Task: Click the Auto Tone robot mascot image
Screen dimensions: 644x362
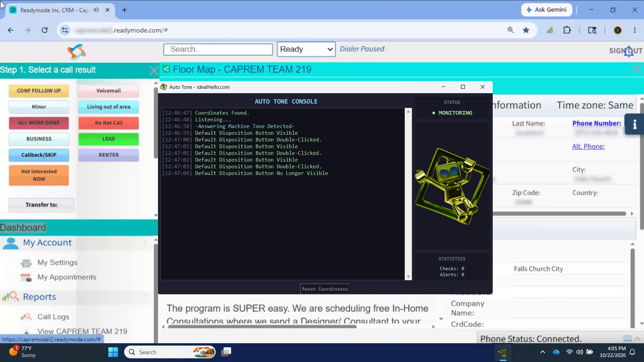Action: (x=452, y=186)
